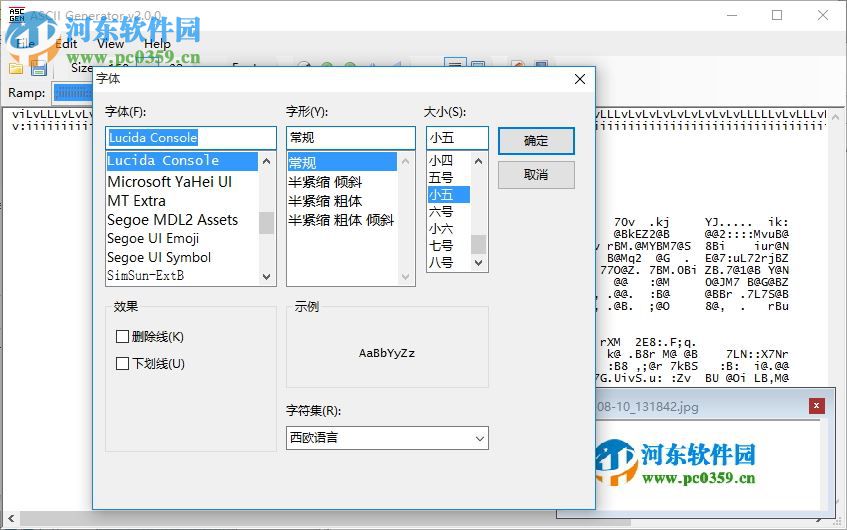Maximize the ASCII Generator window
The image size is (847, 530).
[777, 15]
